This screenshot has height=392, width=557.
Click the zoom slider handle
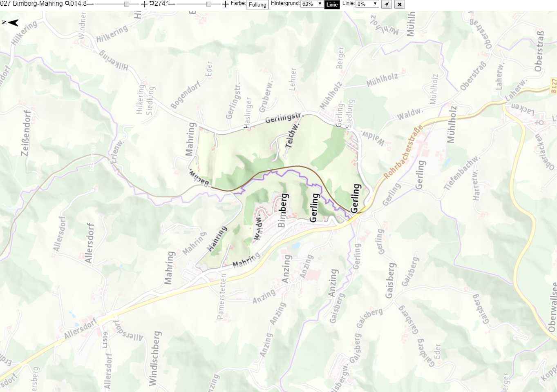[127, 4]
